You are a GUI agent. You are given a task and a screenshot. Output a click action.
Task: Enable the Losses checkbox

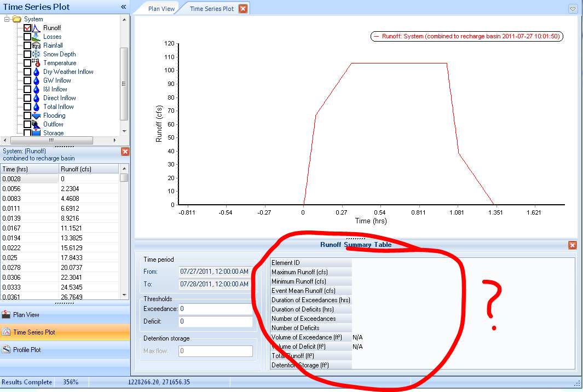click(x=27, y=37)
